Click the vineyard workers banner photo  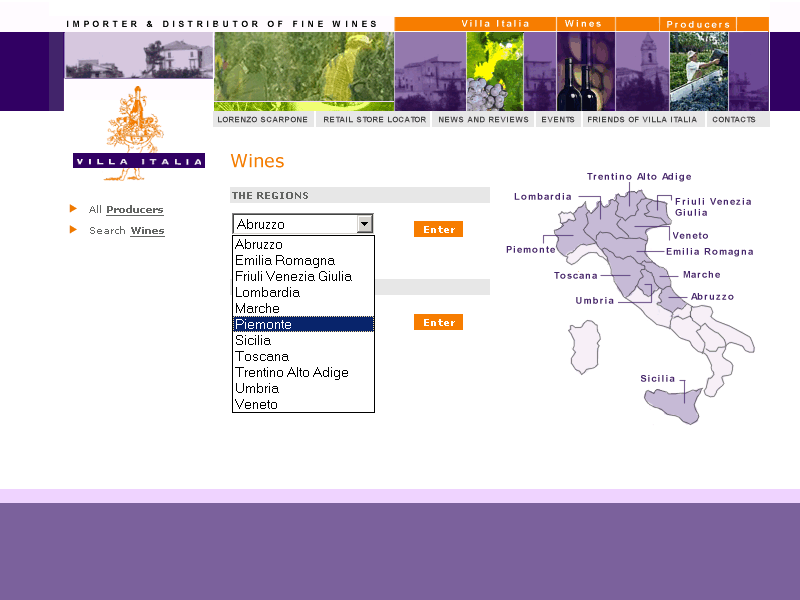pos(304,67)
